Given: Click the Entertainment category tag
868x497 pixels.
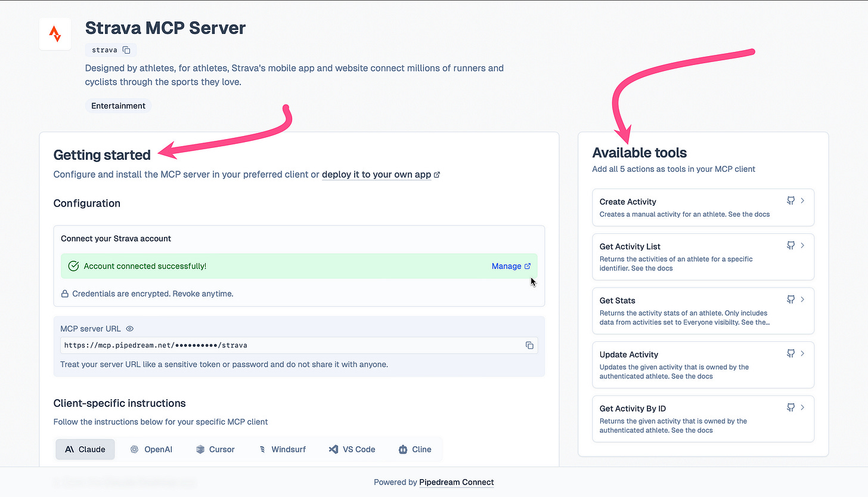Looking at the screenshot, I should 118,106.
